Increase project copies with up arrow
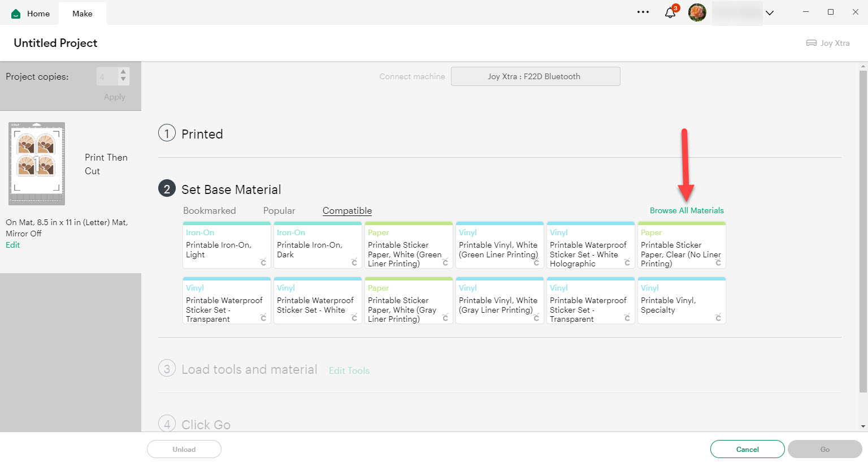This screenshot has height=466, width=868. 123,72
